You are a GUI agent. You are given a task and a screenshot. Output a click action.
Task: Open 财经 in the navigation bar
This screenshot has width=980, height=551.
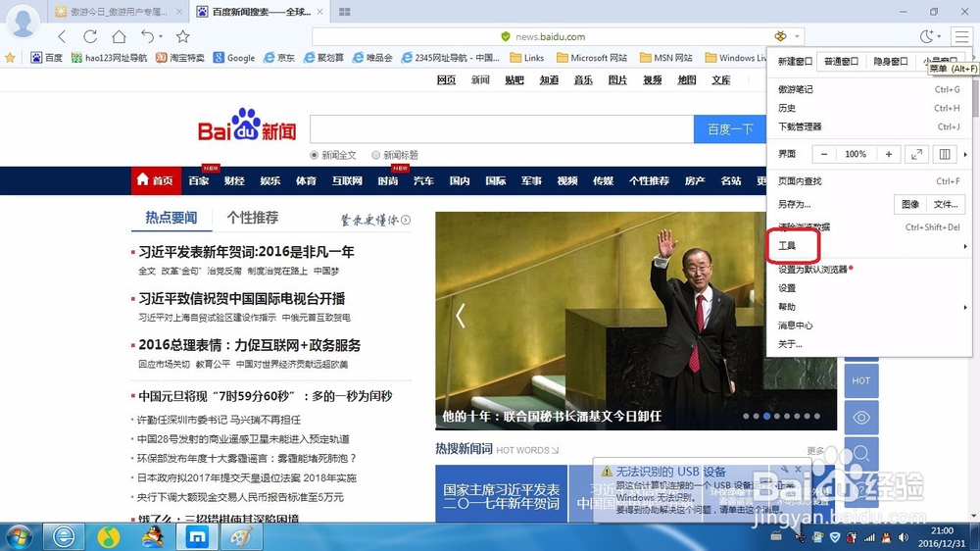pyautogui.click(x=234, y=180)
